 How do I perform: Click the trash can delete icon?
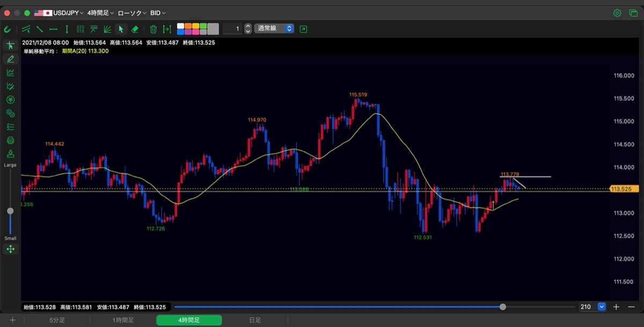click(x=153, y=29)
